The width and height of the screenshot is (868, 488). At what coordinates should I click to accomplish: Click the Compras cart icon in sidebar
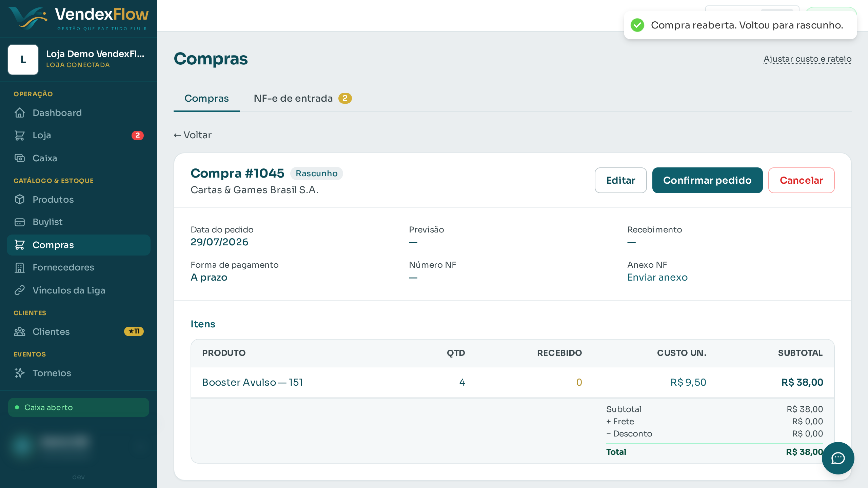point(20,245)
